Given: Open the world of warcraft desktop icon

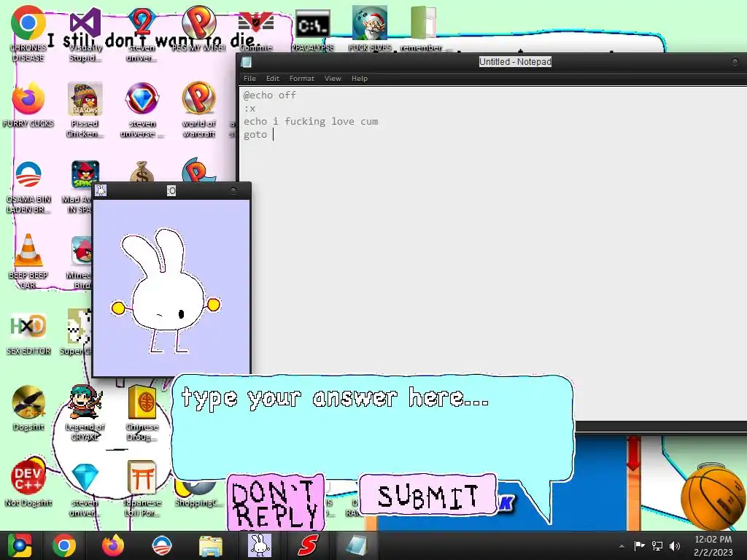Looking at the screenshot, I should point(198,109).
